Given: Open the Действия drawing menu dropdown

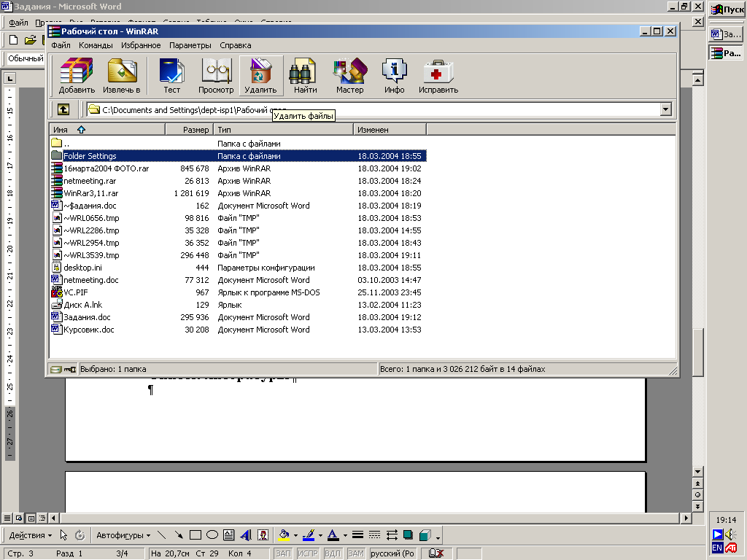Looking at the screenshot, I should click(x=30, y=535).
